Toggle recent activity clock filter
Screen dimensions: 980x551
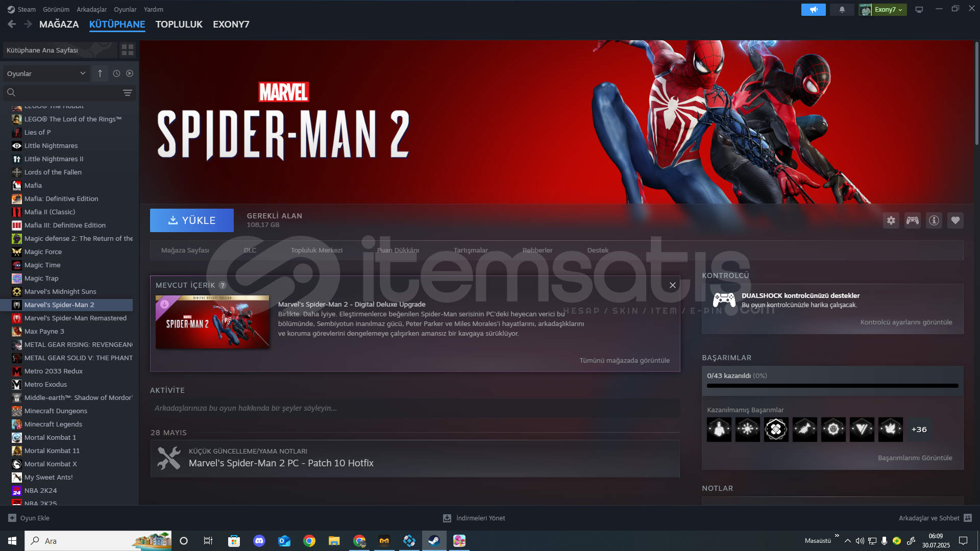click(x=116, y=73)
